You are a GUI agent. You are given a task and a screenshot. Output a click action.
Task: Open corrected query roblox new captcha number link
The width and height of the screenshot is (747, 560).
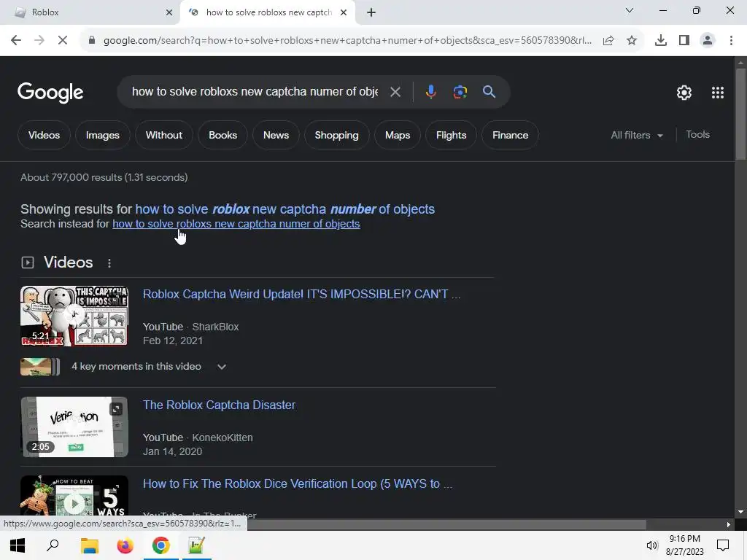[x=285, y=209]
